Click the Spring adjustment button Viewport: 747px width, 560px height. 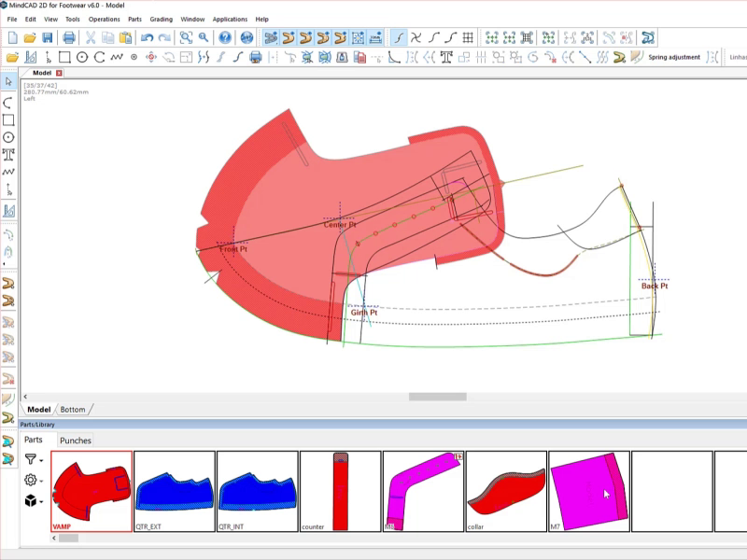pos(674,57)
